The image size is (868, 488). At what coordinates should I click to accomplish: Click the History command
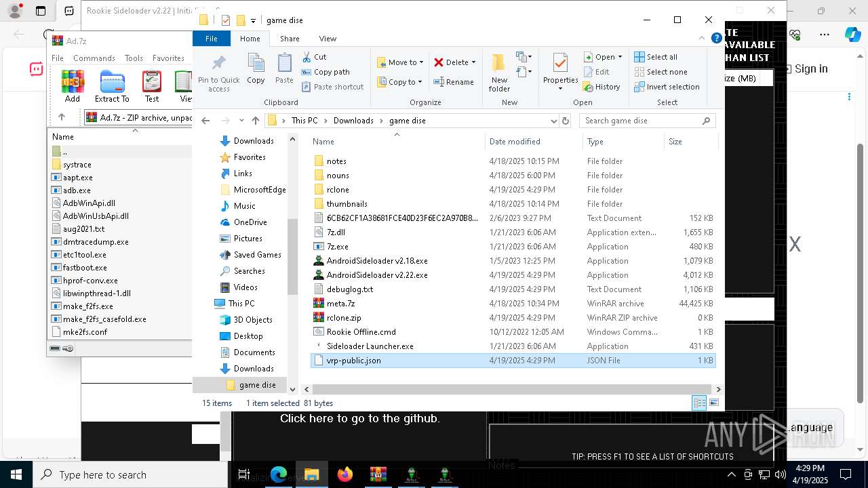click(601, 87)
